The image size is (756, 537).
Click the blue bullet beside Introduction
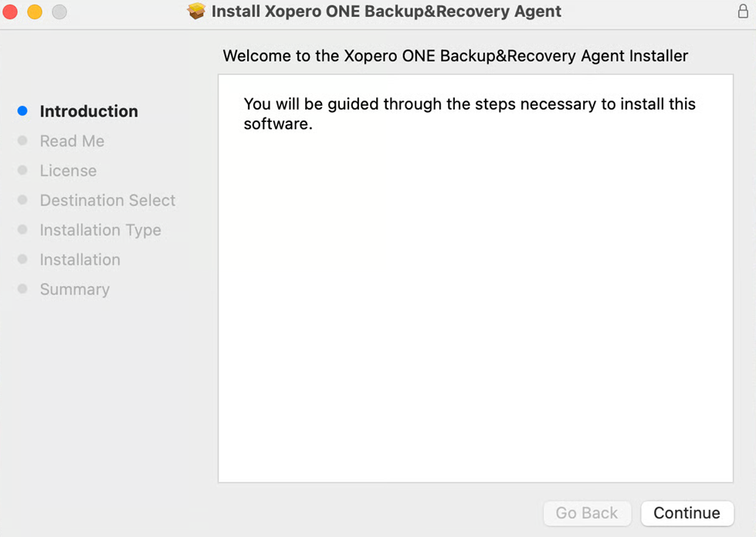pos(22,111)
